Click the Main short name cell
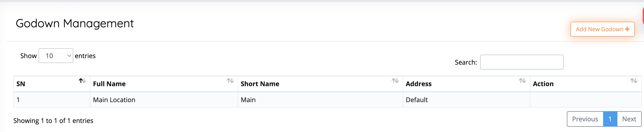The width and height of the screenshot is (644, 132). tap(248, 100)
